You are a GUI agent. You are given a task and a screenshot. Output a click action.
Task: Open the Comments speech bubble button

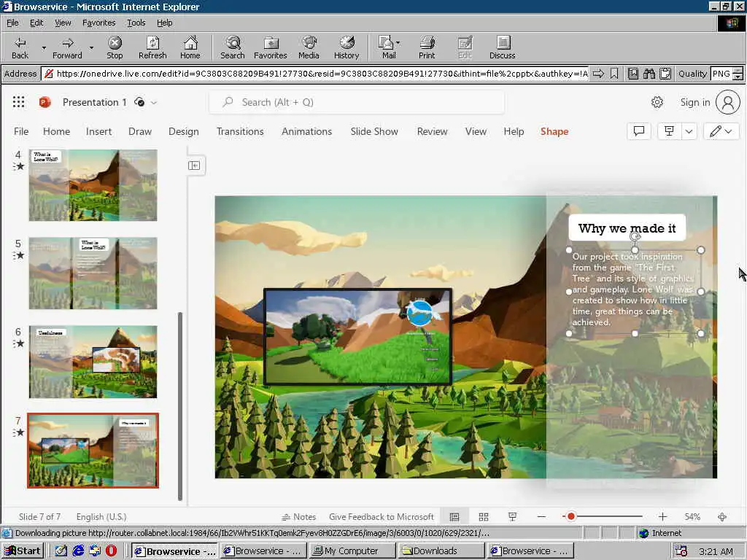(x=639, y=131)
